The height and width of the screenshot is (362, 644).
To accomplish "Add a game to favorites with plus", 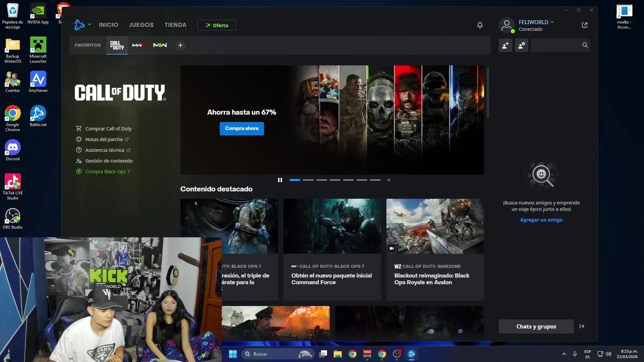I will point(180,45).
